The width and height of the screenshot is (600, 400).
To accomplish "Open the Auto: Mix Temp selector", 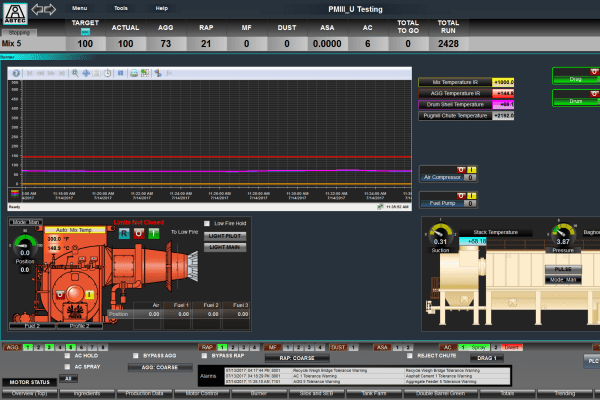I will [x=75, y=230].
